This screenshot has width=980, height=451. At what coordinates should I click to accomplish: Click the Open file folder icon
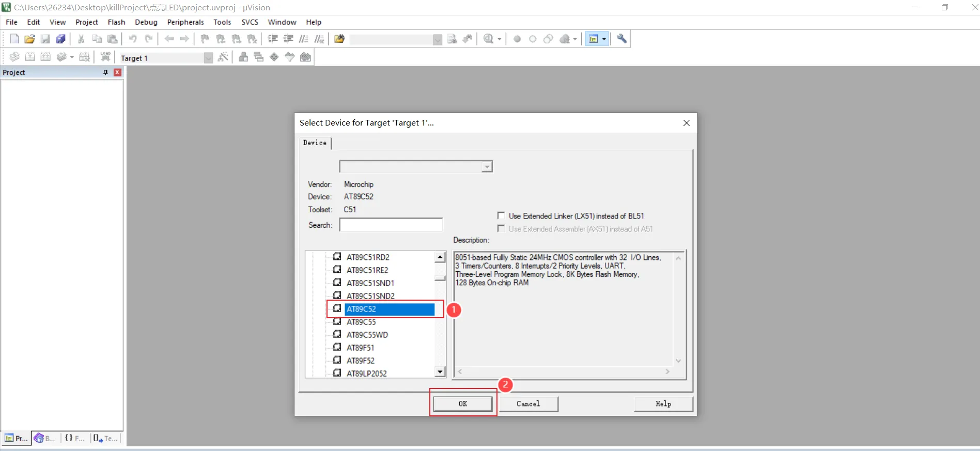tap(29, 39)
